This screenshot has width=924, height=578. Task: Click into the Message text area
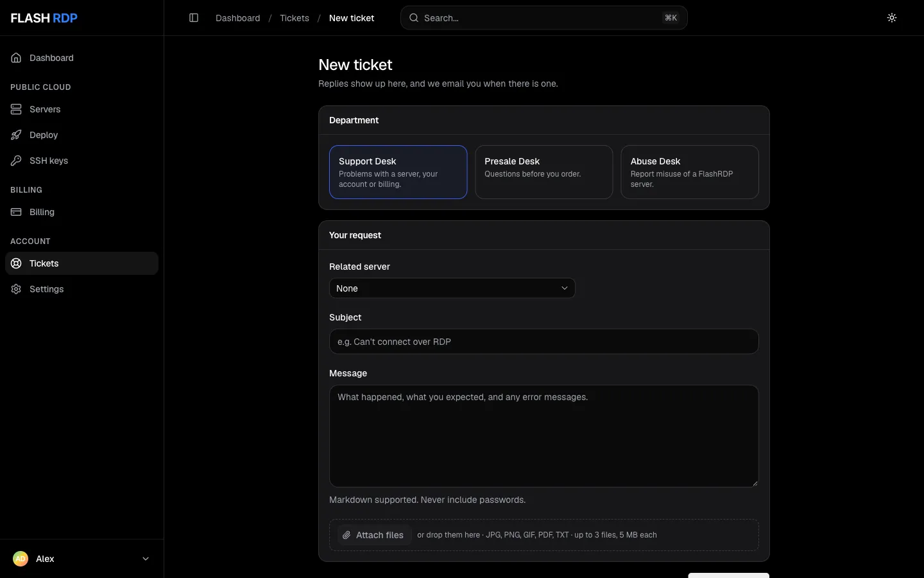543,436
